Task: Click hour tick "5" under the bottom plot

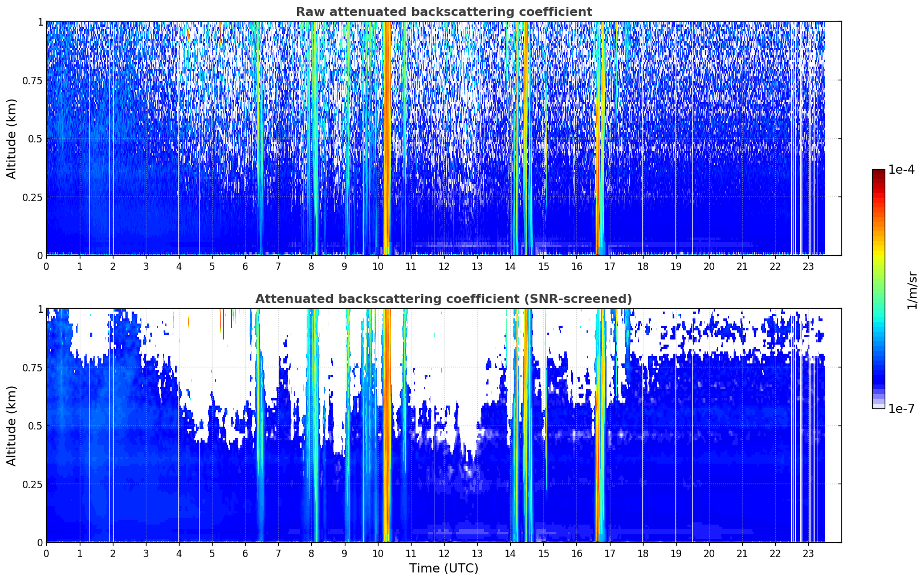Action: tap(212, 553)
